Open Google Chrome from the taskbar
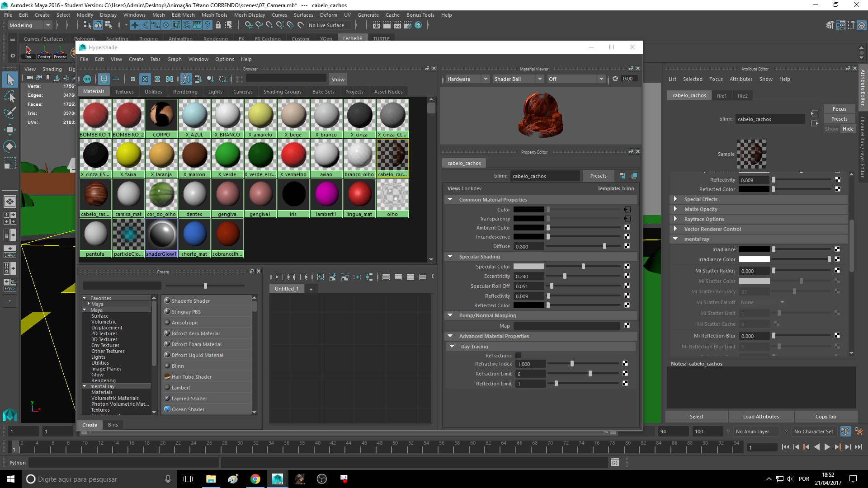Screen dimensions: 868x488 coord(255,479)
